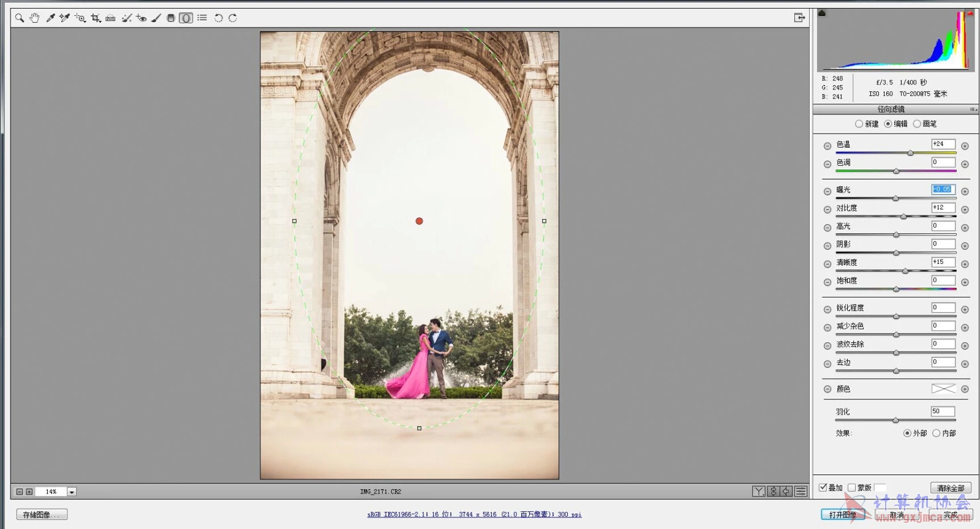Viewport: 980px width, 529px height.
Task: Zoom in with the plus button beside 14%
Action: 29,492
